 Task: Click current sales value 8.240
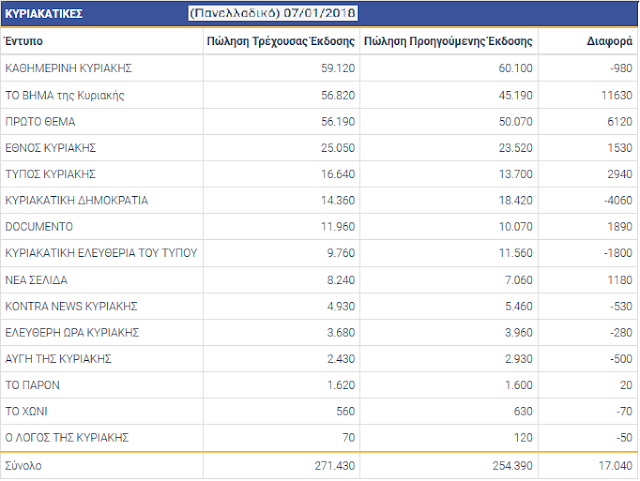341,280
